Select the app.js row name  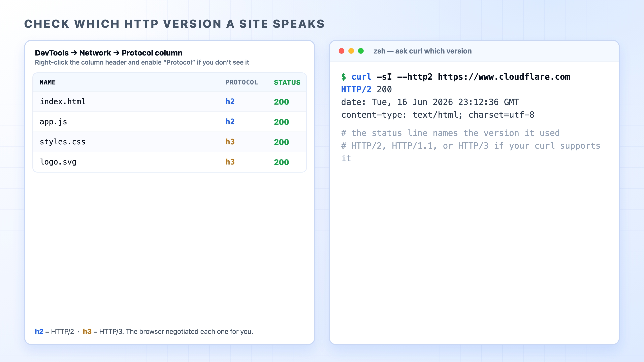tap(53, 122)
